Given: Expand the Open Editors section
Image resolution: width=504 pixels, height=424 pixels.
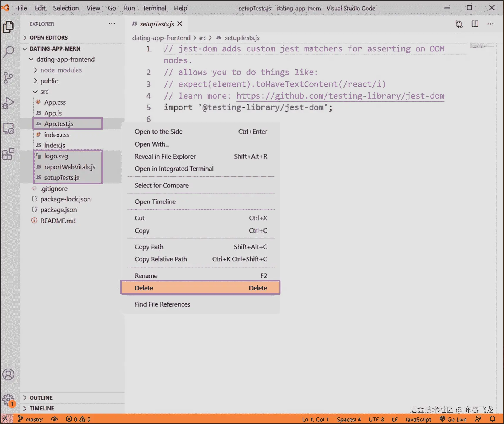Looking at the screenshot, I should [73, 38].
